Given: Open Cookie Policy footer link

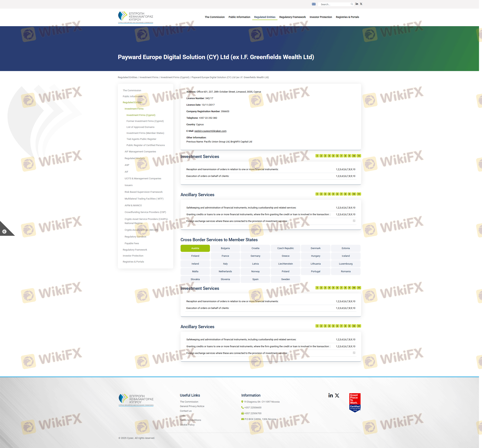Looking at the screenshot, I should coord(187,425).
